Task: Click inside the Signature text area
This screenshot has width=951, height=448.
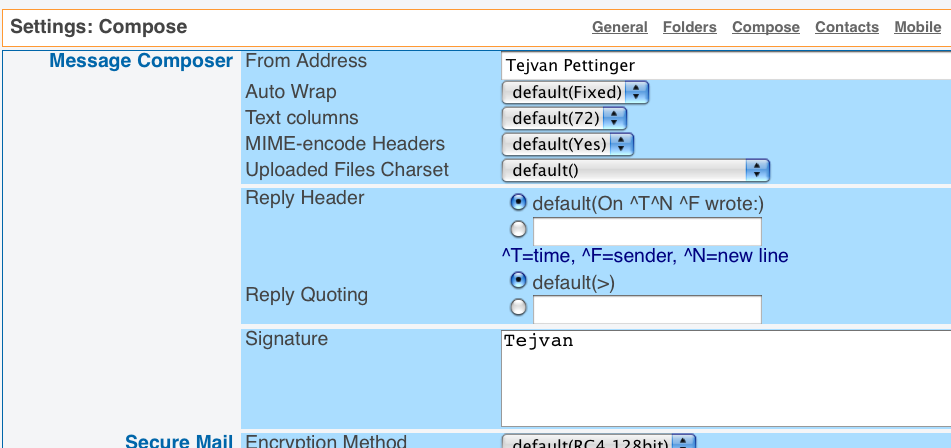Action: point(726,378)
